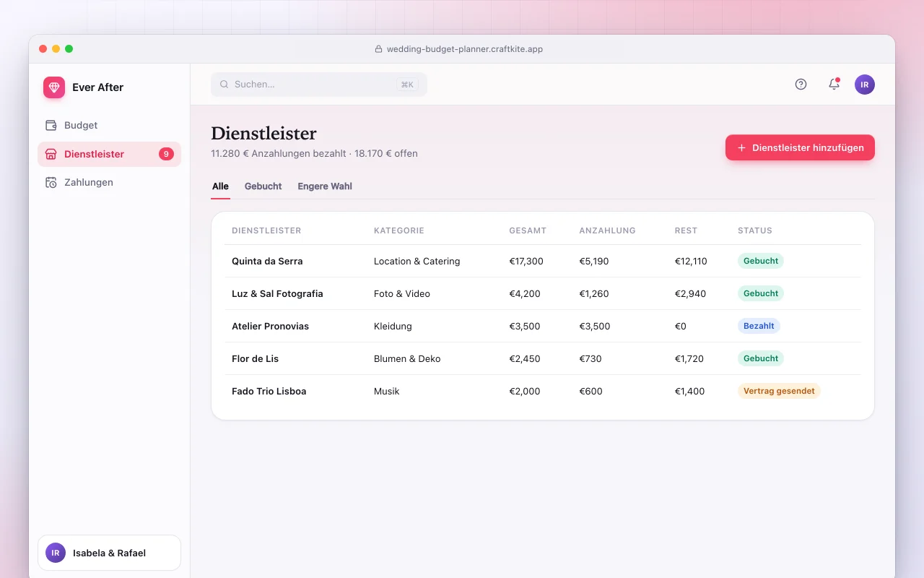Click the Ever After diamond logo
The image size is (924, 578).
54,87
